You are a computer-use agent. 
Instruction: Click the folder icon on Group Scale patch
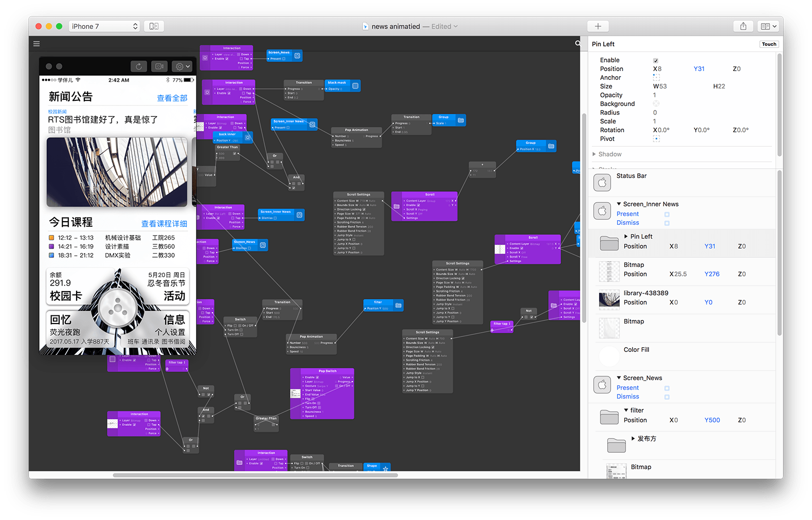point(461,120)
